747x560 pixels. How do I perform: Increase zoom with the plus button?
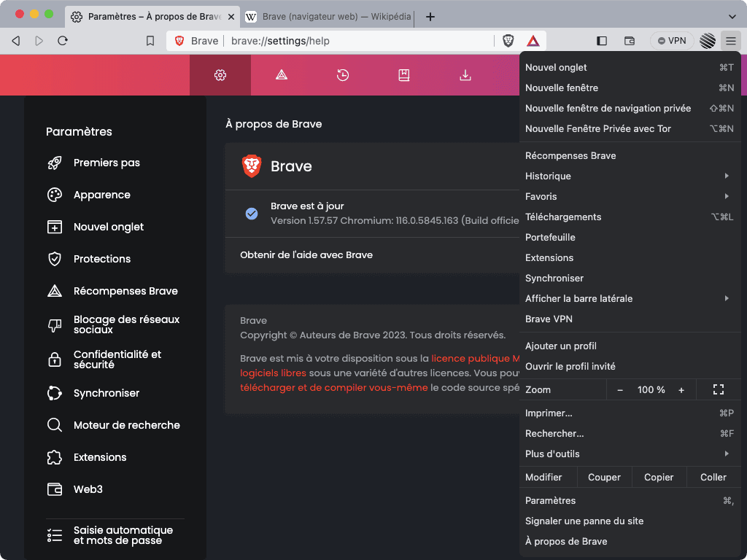click(681, 390)
